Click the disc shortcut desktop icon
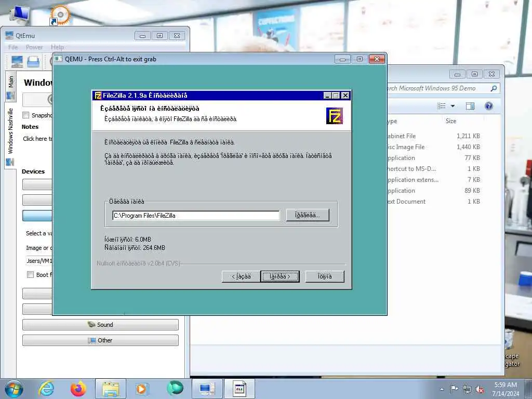Viewport: 532px width, 399px height. [x=60, y=15]
